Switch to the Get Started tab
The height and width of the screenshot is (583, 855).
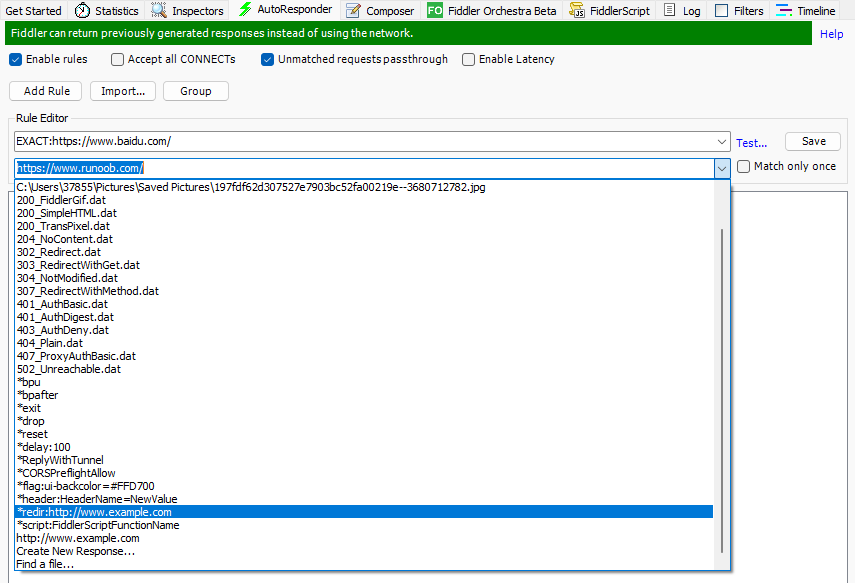[x=33, y=11]
